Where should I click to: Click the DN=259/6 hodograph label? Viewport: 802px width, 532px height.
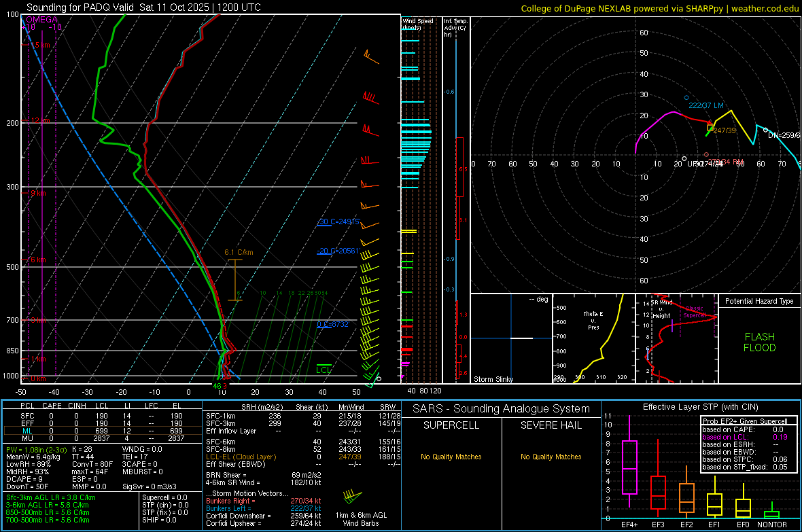coord(783,135)
